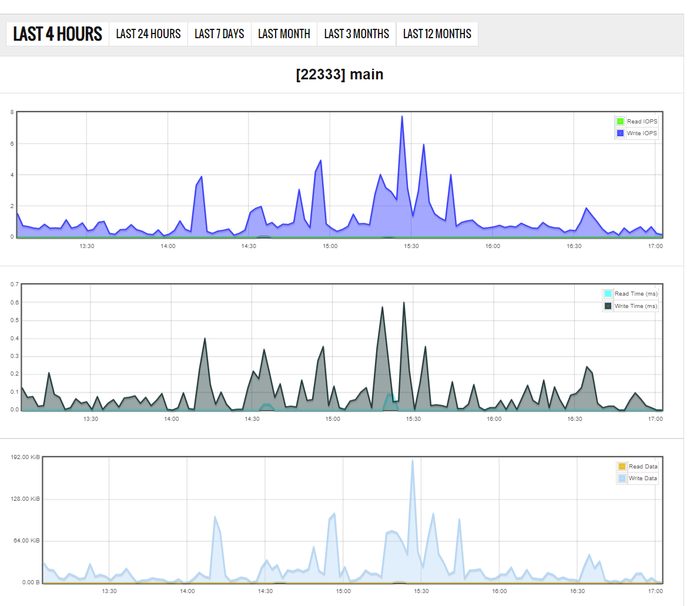Viewport: 700px width, 606px height.
Task: Click the Read Data legend label
Action: (x=643, y=467)
